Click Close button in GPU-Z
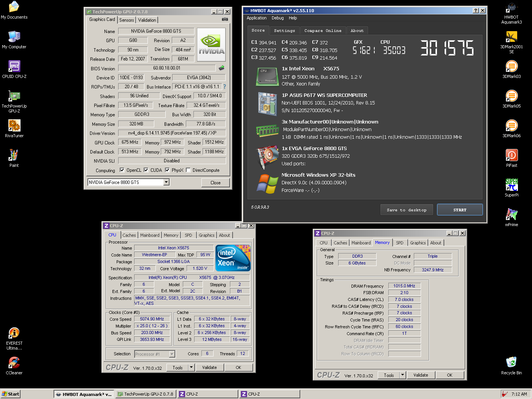The height and width of the screenshot is (399, 532). [x=215, y=183]
